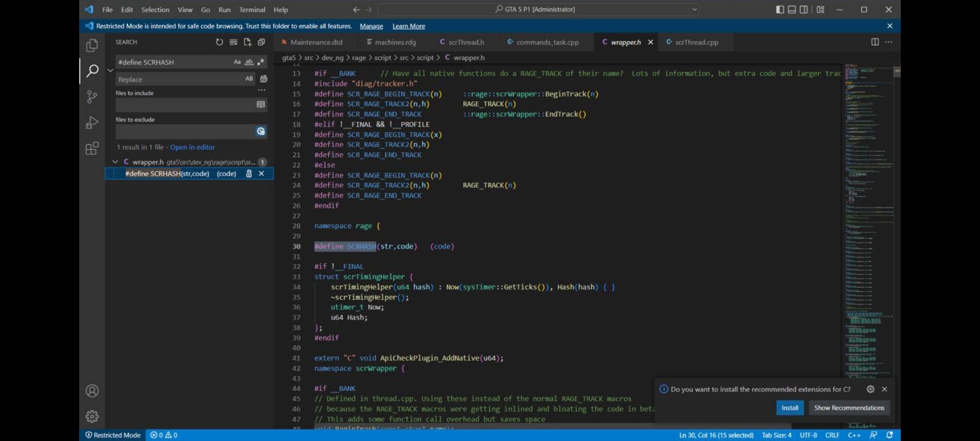The image size is (980, 441).
Task: Refresh the search results
Action: point(219,42)
